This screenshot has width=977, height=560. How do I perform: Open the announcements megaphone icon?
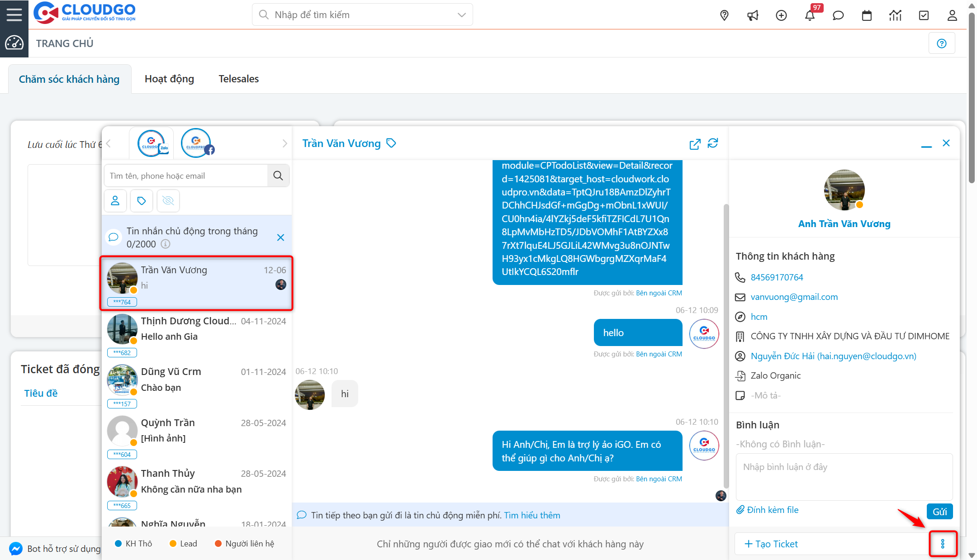753,15
